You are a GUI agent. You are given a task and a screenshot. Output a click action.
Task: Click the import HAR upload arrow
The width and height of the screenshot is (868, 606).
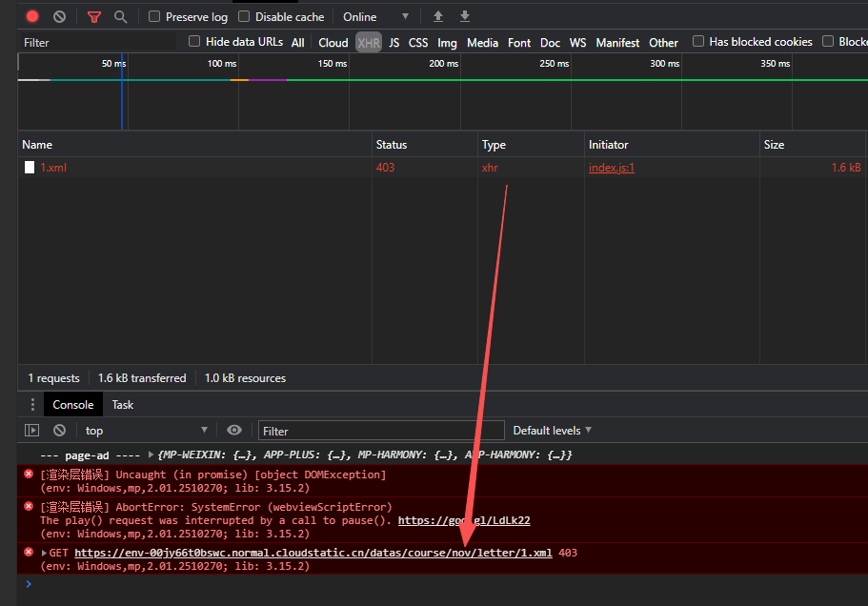click(x=438, y=17)
